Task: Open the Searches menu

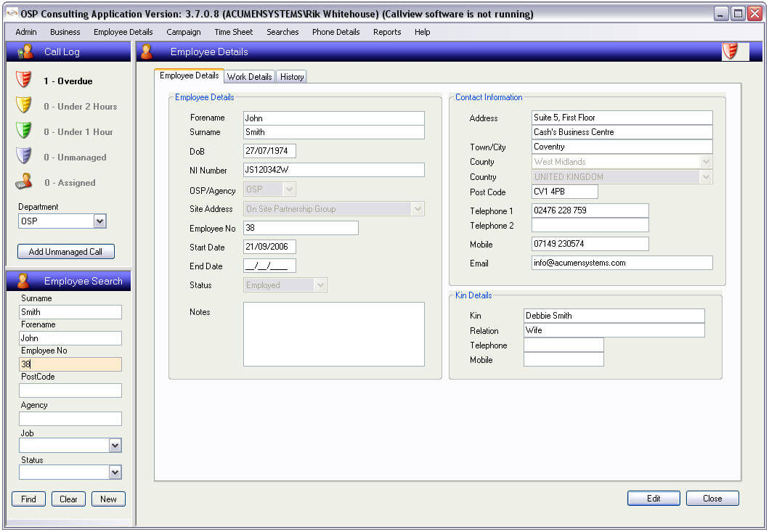Action: [x=282, y=32]
